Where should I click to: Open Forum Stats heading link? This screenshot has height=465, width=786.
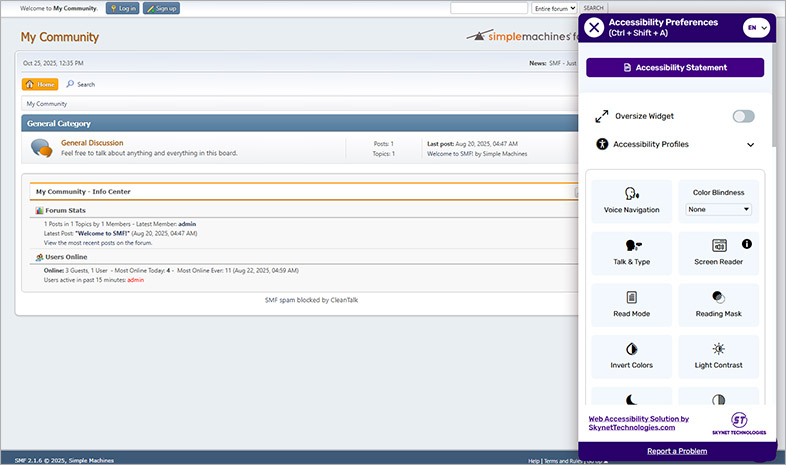[66, 210]
